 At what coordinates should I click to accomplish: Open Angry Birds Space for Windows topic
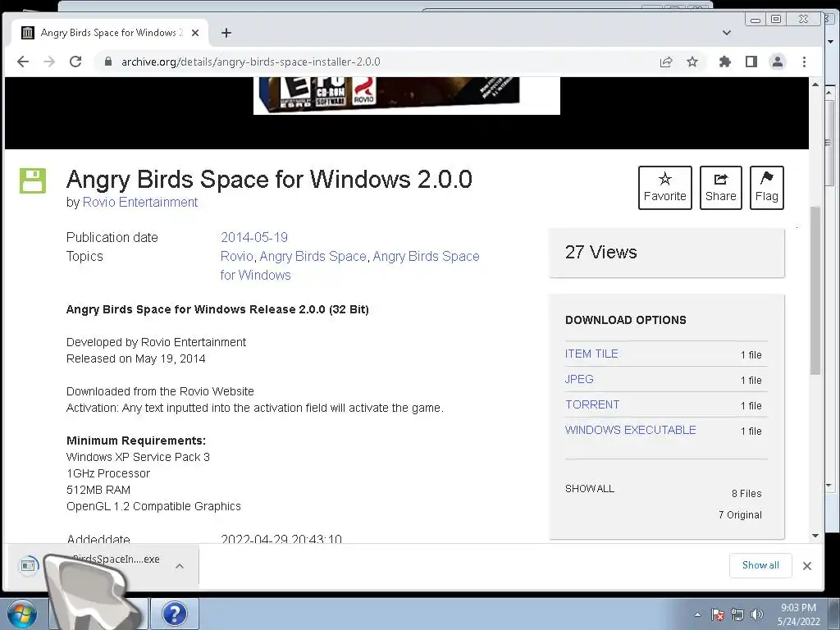click(x=349, y=266)
